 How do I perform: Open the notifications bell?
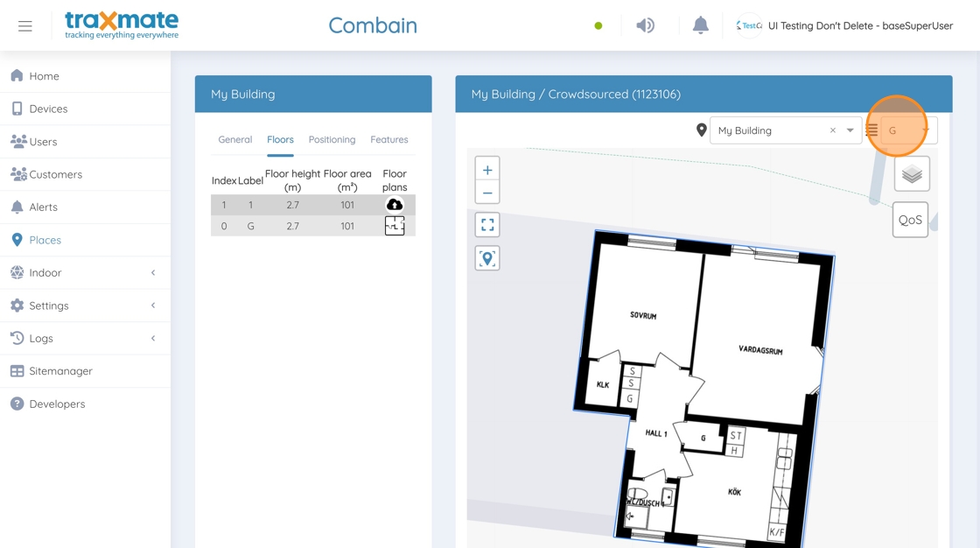(701, 25)
